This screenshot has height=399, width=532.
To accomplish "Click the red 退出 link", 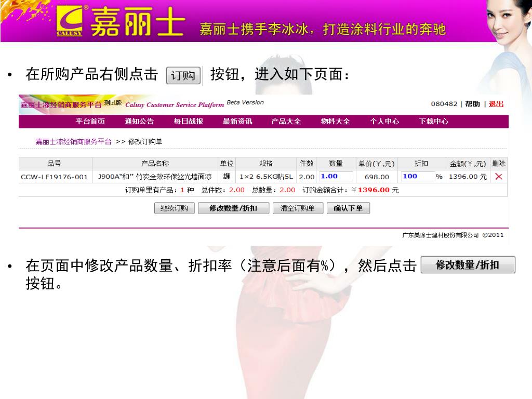I will coord(496,104).
